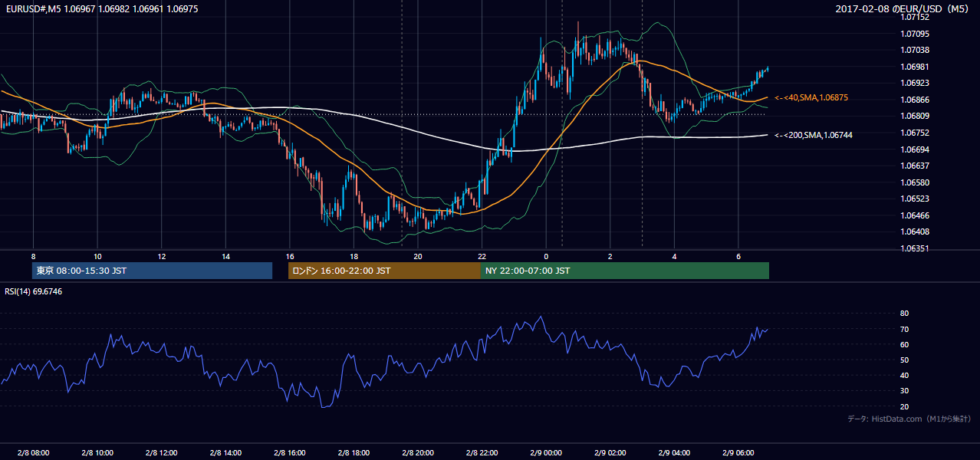Click the 2/8 16:00 time label

tap(289, 453)
